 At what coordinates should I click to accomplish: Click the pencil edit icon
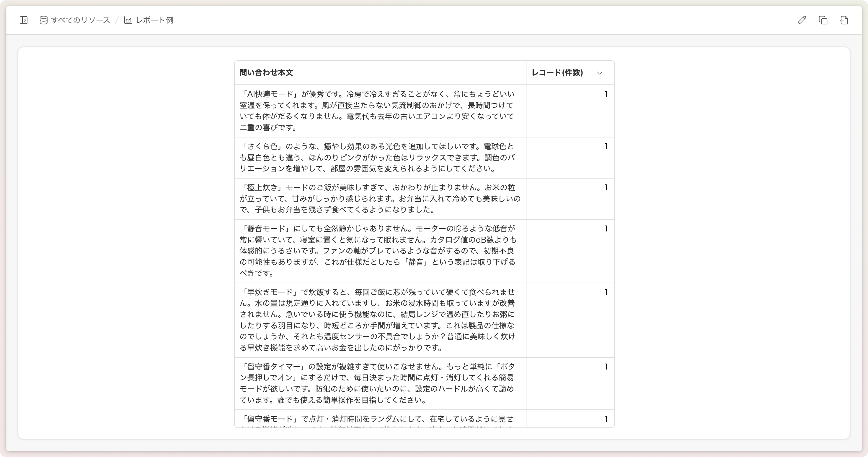(802, 20)
